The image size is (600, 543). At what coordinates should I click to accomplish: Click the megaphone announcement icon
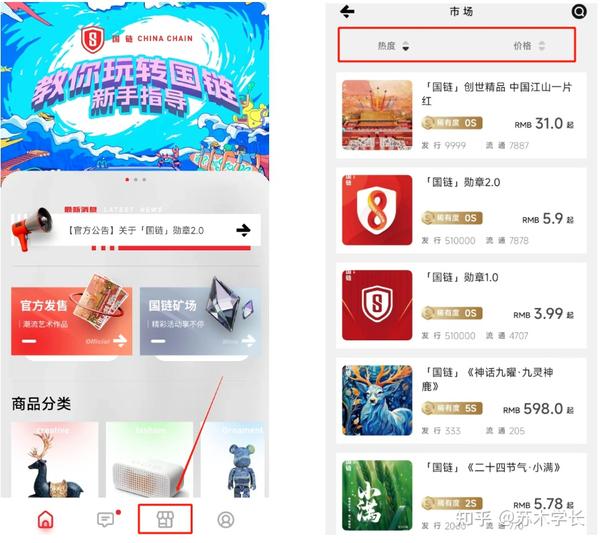click(x=32, y=228)
